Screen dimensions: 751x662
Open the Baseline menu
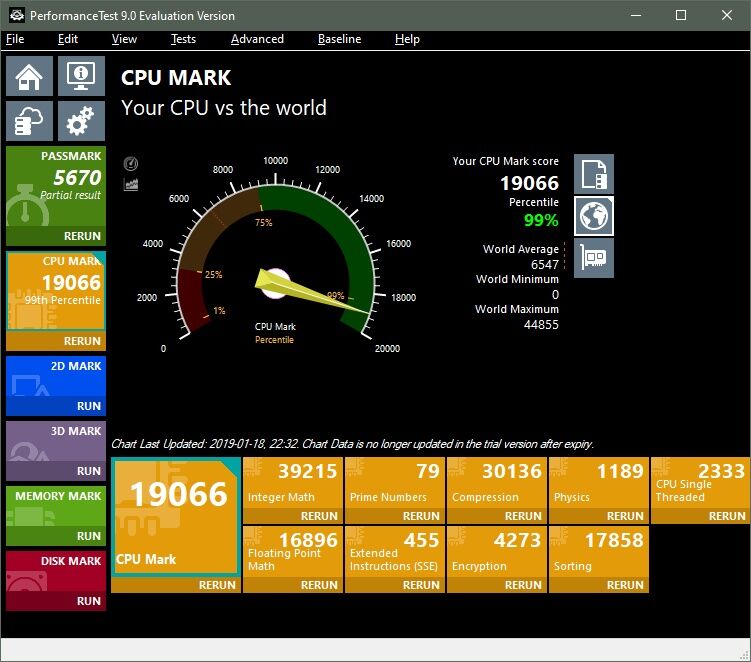340,39
